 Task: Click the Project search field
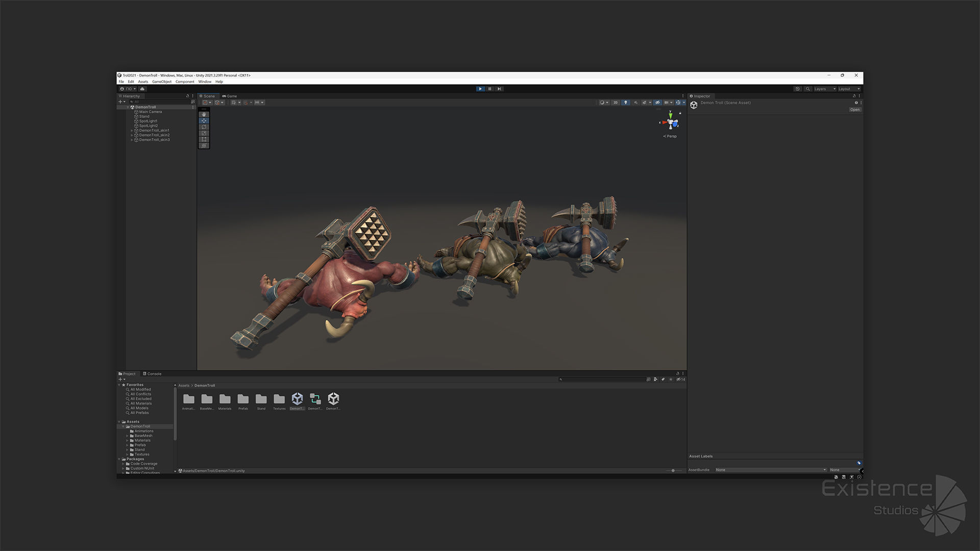click(602, 379)
